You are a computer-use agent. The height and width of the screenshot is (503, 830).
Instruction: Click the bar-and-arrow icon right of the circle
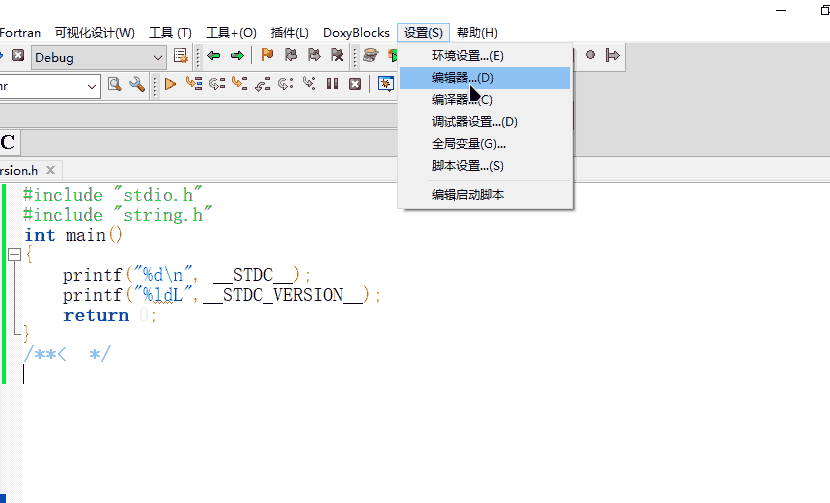(612, 55)
